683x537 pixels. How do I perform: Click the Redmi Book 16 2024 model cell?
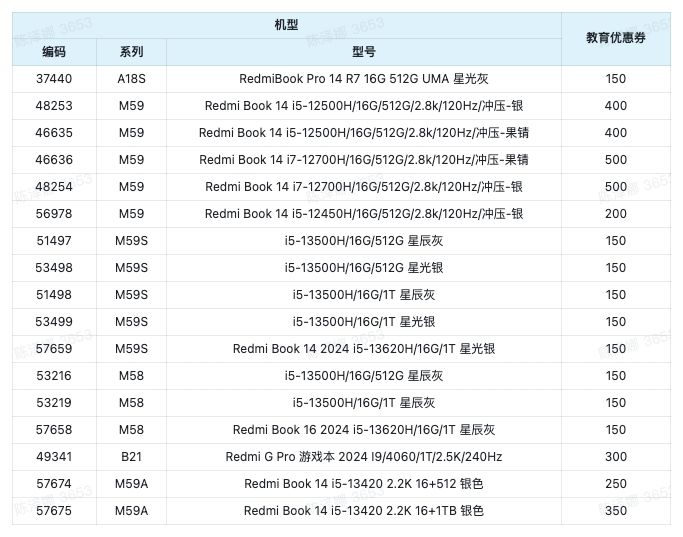(363, 429)
